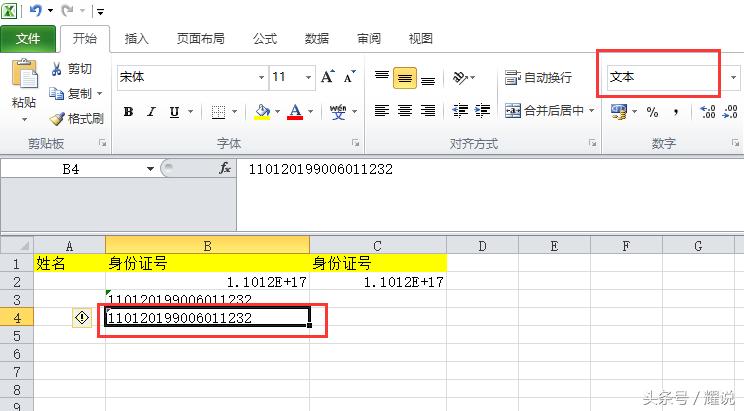Click the Excel application icon
Image resolution: width=744 pixels, height=411 pixels.
point(9,10)
